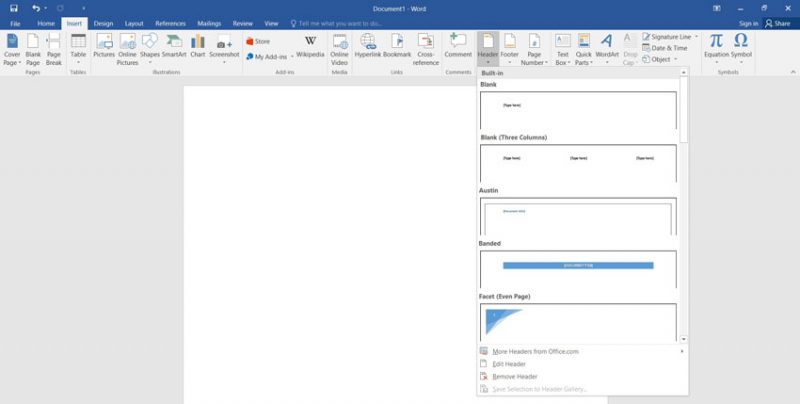Screen dimensions: 800x404
Task: Save the document from Quick Access Toolbar
Action: [x=14, y=8]
